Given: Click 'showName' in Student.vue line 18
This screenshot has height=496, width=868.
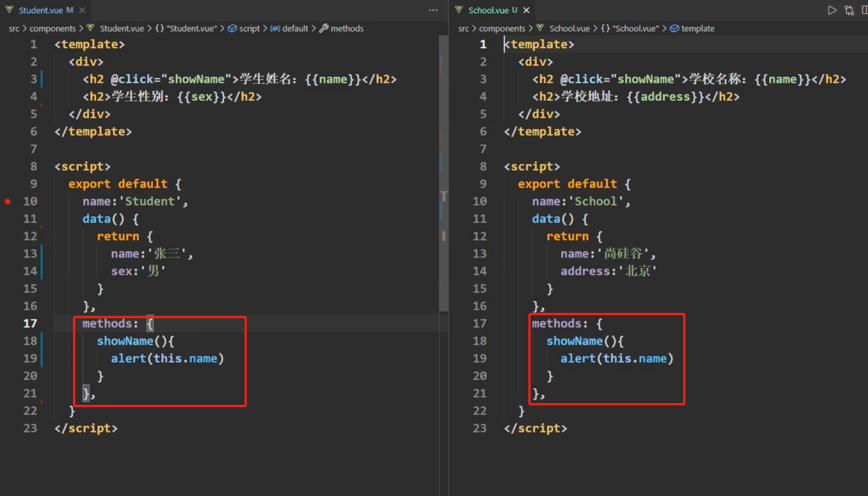Looking at the screenshot, I should point(125,341).
